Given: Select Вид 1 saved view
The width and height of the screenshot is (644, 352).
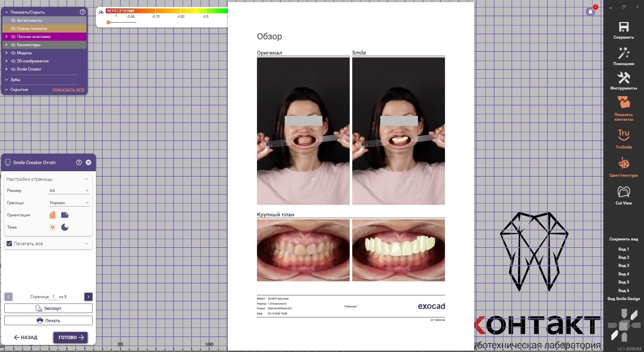Looking at the screenshot, I should 623,249.
